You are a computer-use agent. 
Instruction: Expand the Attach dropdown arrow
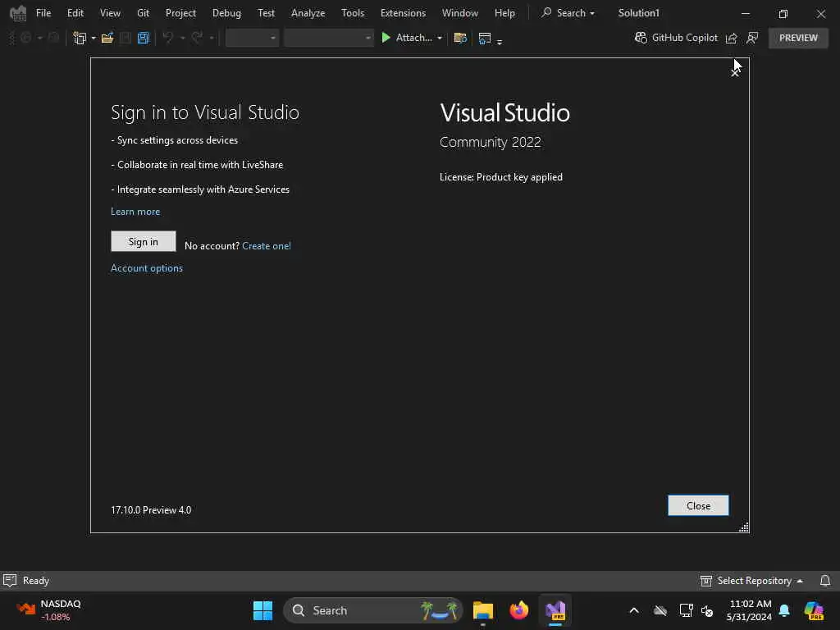point(440,38)
